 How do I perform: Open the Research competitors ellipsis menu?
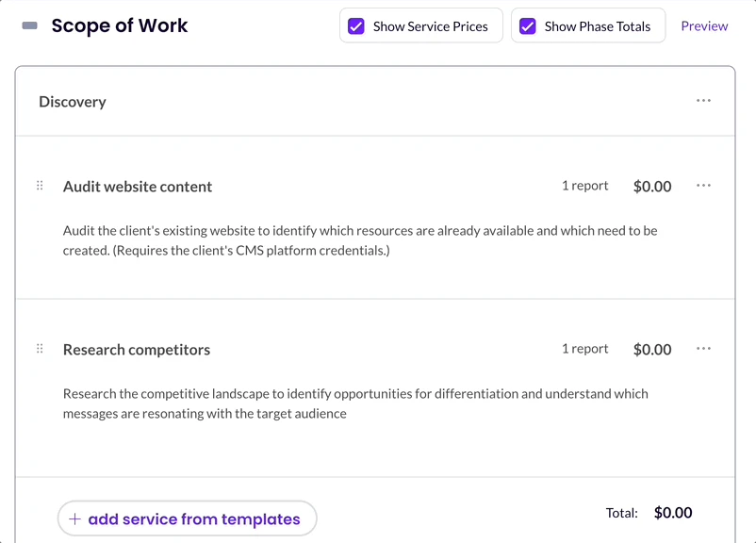click(703, 347)
